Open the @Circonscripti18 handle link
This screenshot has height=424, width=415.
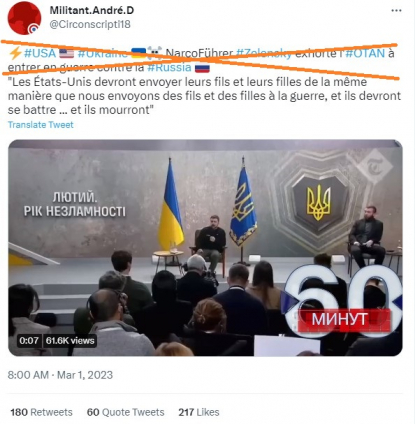(90, 24)
